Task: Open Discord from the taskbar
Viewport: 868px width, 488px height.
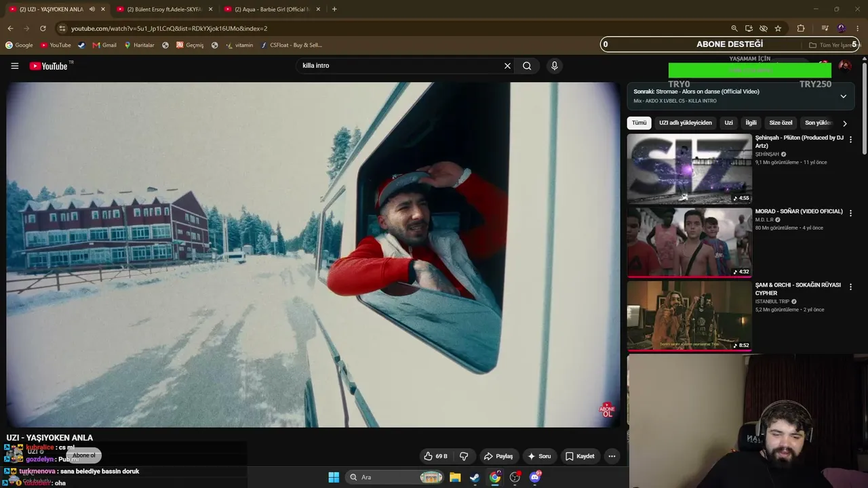Action: tap(535, 477)
